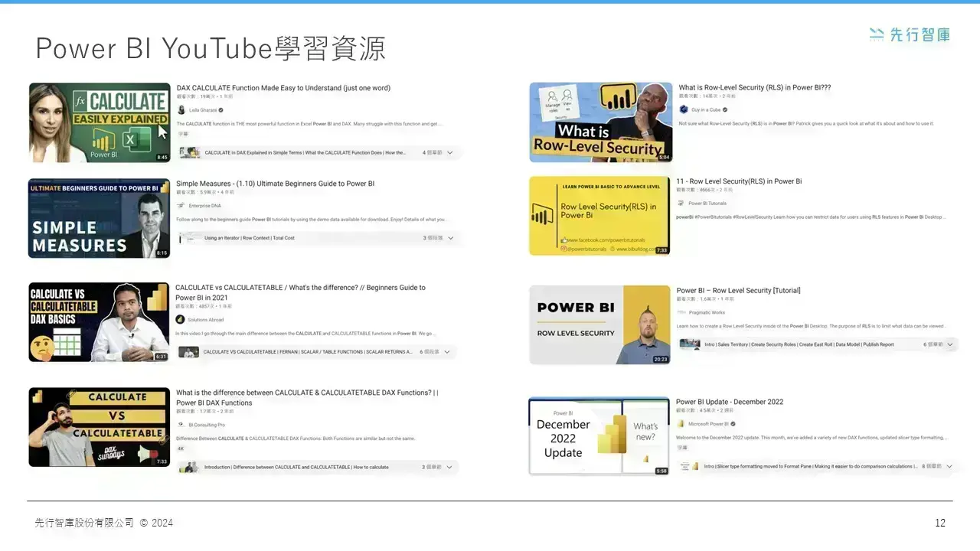The image size is (980, 551).
Task: Click title '11 - Row Level Security(RLS) in Power Bi'
Action: click(739, 181)
